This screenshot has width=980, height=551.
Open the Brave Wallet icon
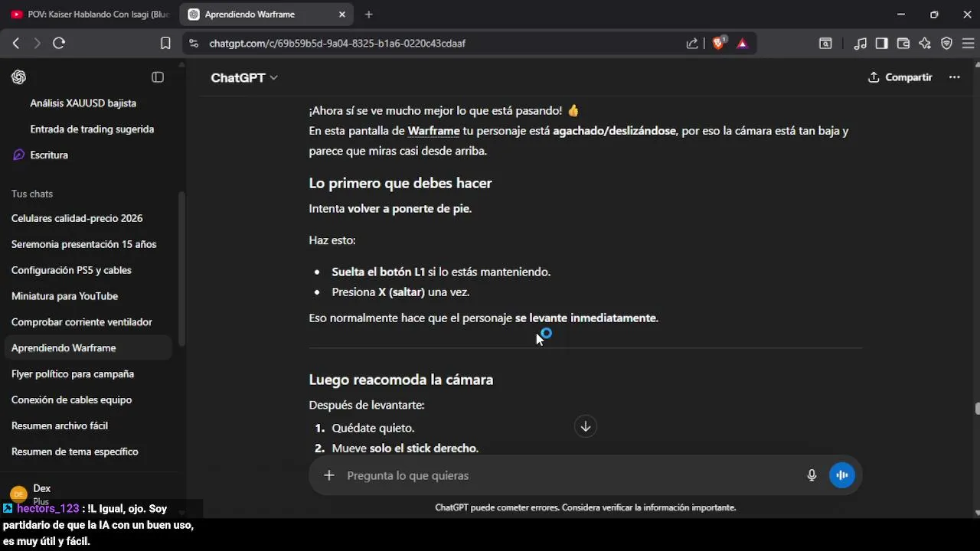tap(903, 44)
